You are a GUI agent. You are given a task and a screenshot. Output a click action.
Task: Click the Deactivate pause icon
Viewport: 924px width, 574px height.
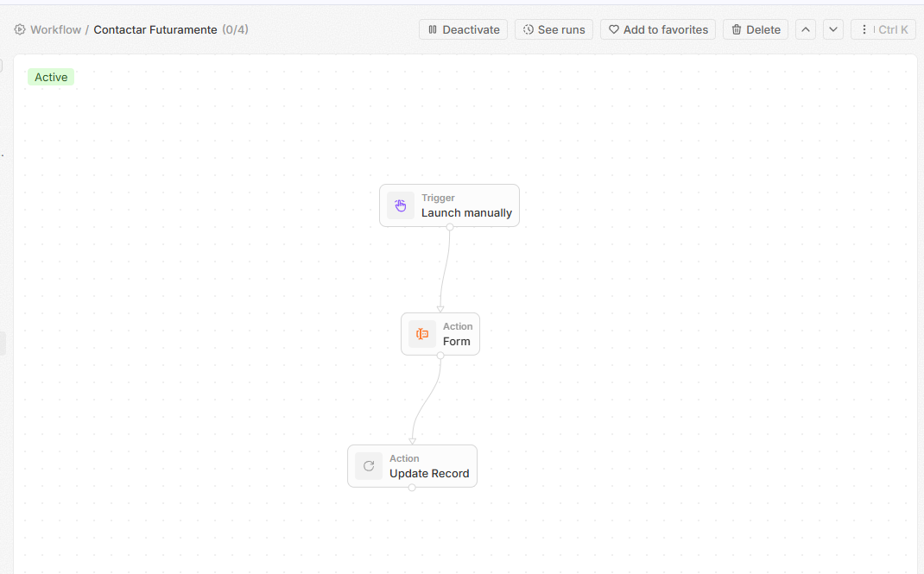pos(433,29)
